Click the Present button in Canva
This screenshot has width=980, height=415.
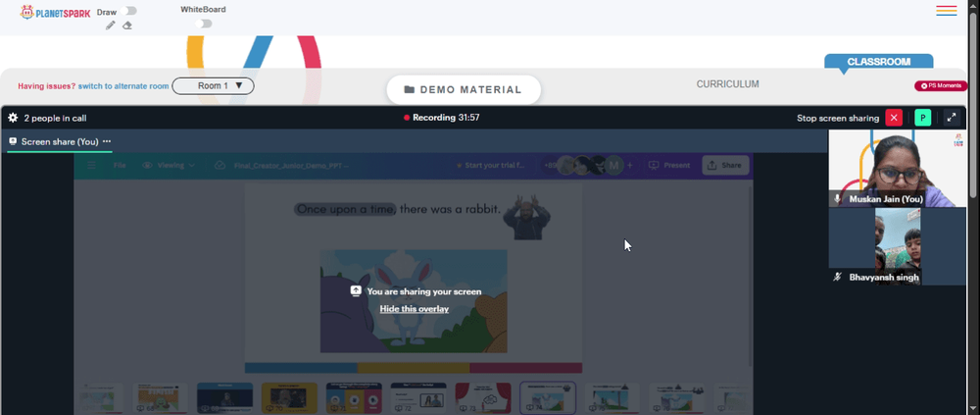[x=669, y=165]
